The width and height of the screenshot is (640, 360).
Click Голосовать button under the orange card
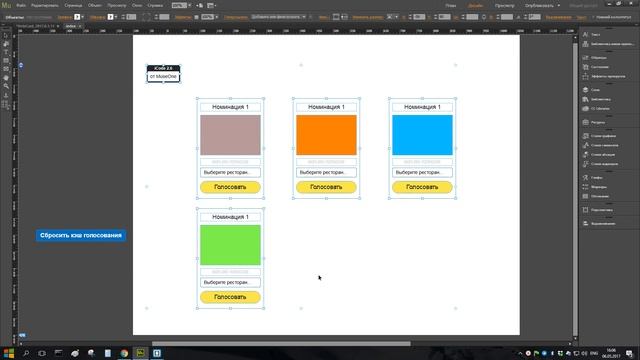pos(326,187)
